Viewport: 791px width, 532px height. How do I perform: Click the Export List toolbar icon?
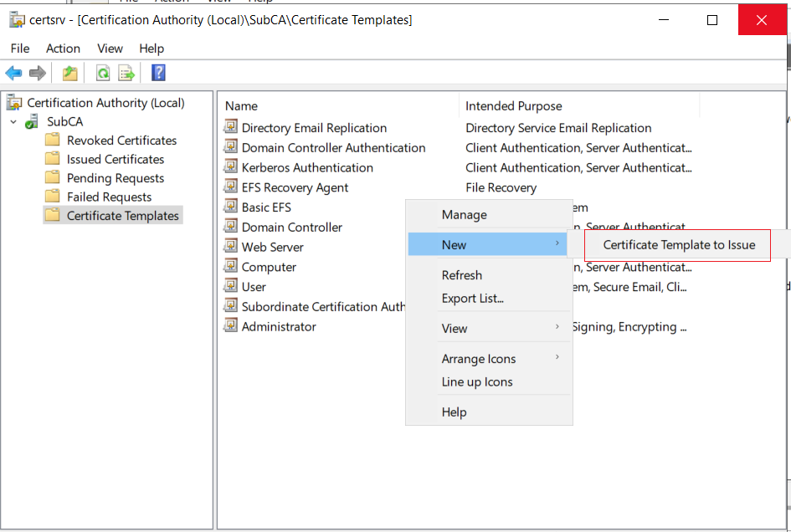pyautogui.click(x=126, y=73)
